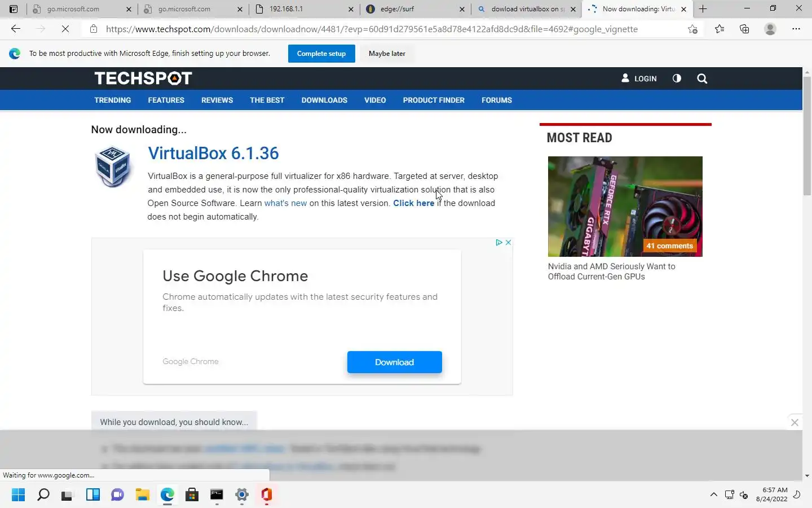Add this page to favorites
The height and width of the screenshot is (508, 812).
coord(692,29)
